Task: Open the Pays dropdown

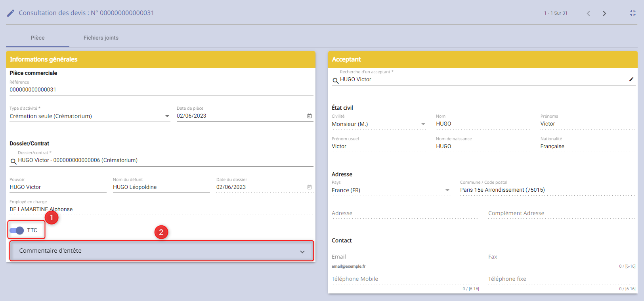Action: coord(447,190)
